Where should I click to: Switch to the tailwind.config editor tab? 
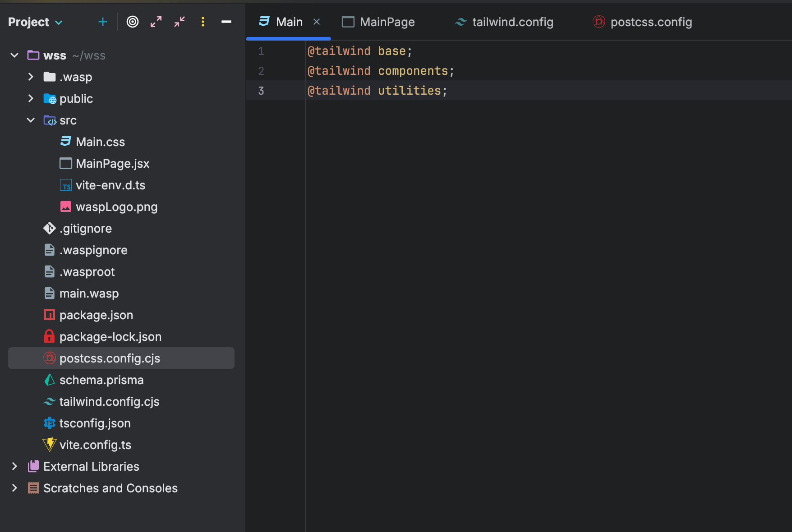[504, 22]
